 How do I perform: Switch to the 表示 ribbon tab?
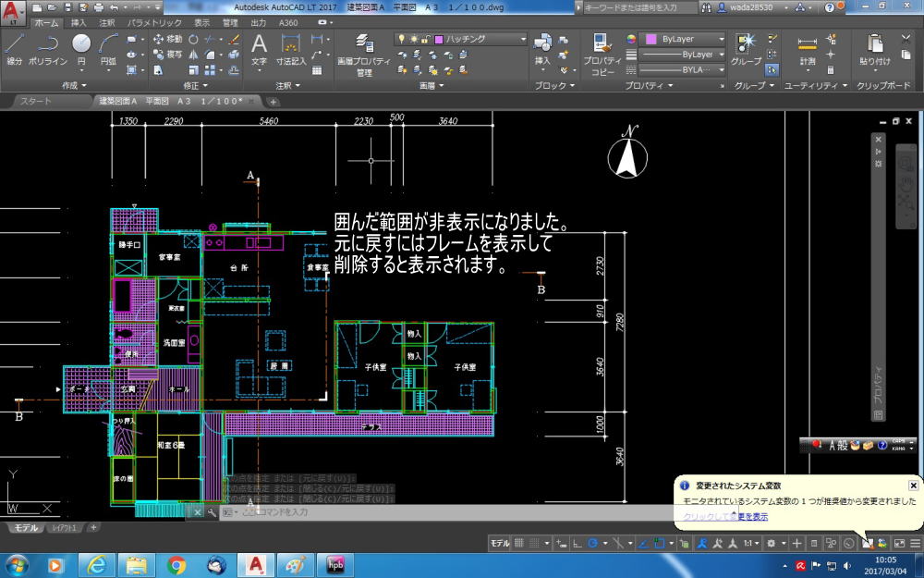click(201, 23)
